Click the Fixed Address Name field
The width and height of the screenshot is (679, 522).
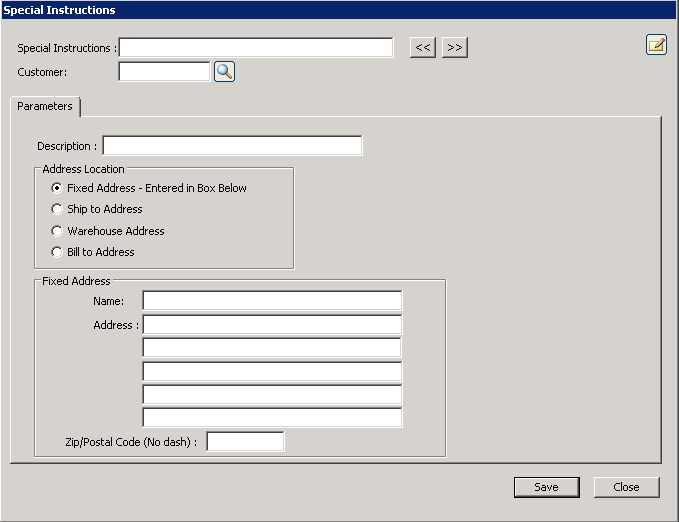click(x=272, y=301)
